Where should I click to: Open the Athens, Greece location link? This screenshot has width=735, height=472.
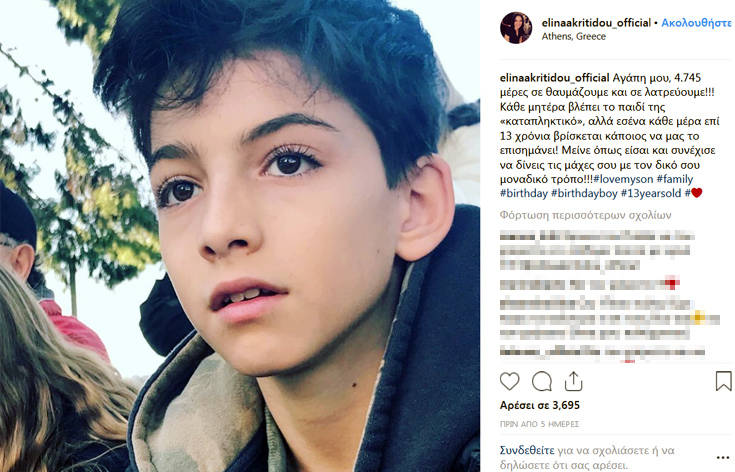(574, 37)
